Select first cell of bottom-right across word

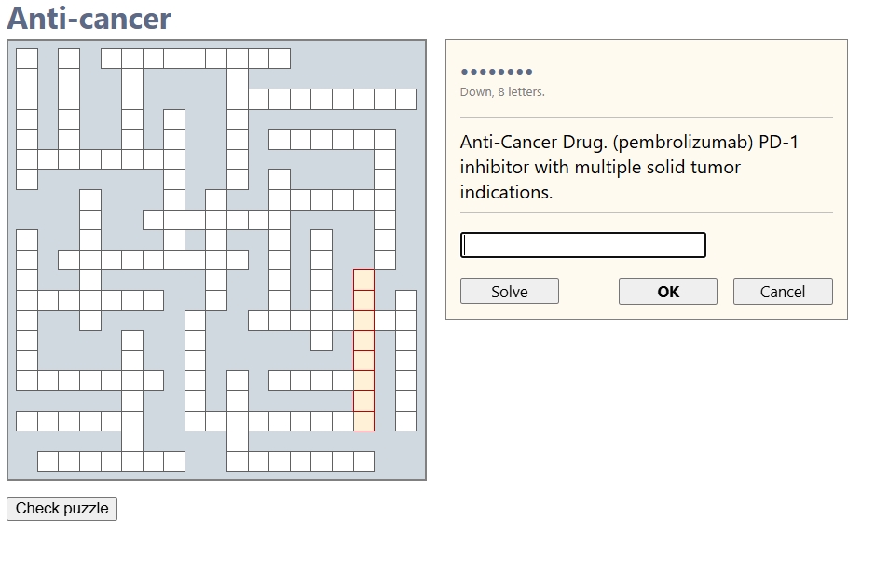238,461
